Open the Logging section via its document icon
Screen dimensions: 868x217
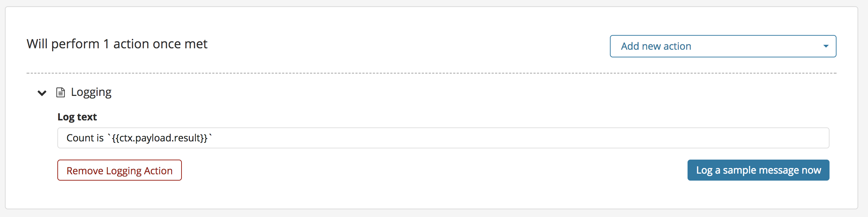point(61,92)
